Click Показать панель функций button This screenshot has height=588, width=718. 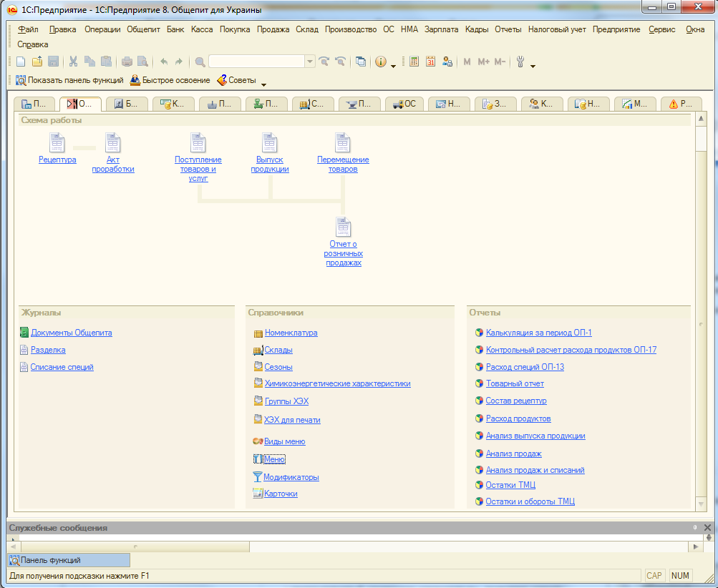tap(69, 80)
